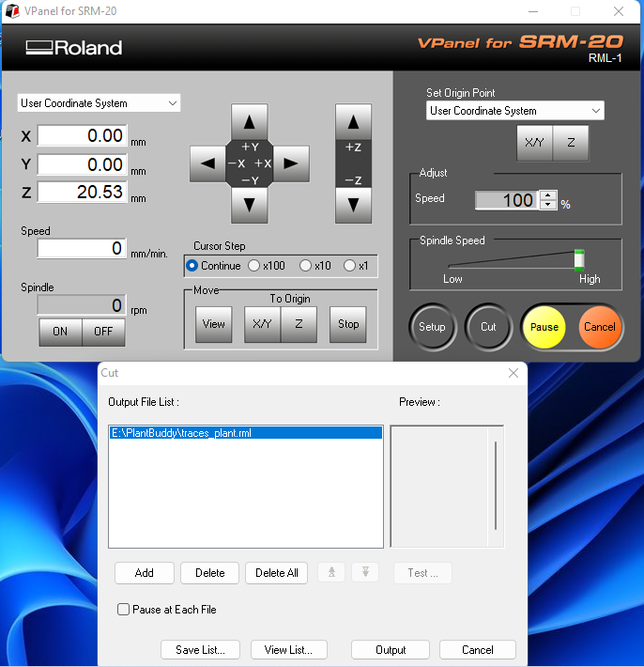Select x1 cursor step
The image size is (644, 667).
pos(349,266)
